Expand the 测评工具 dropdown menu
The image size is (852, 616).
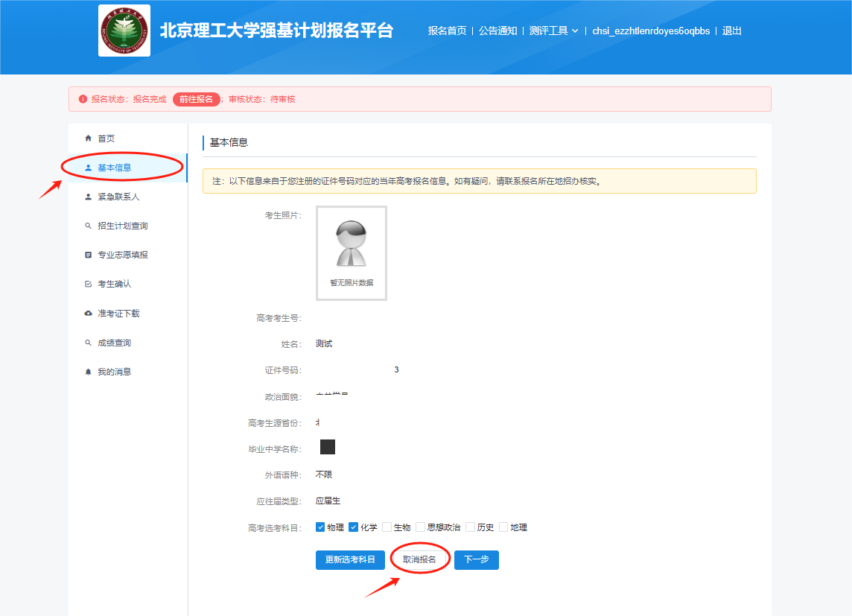point(553,31)
